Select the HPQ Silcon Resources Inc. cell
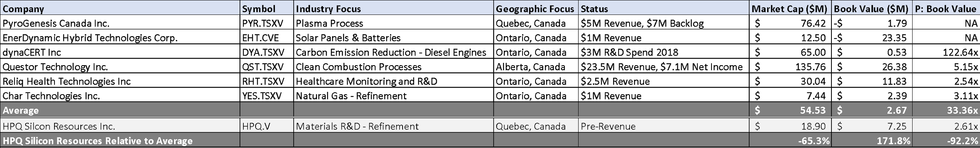This screenshot has width=980, height=148. tap(120, 126)
